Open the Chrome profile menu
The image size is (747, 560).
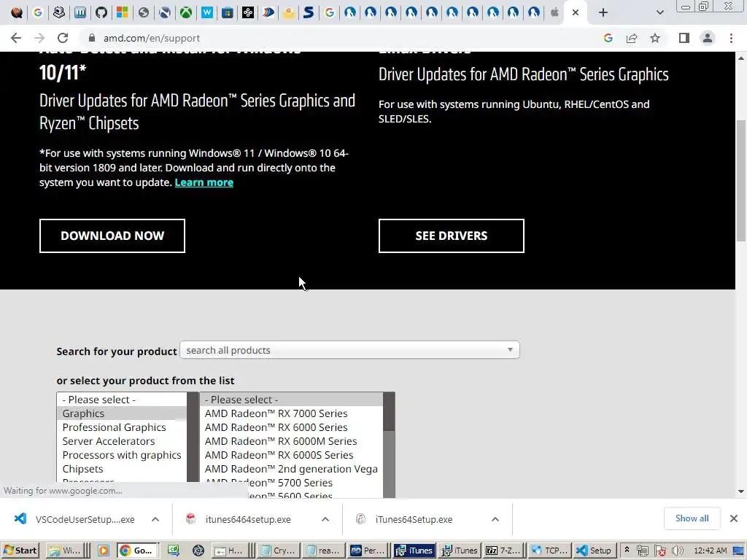[708, 38]
